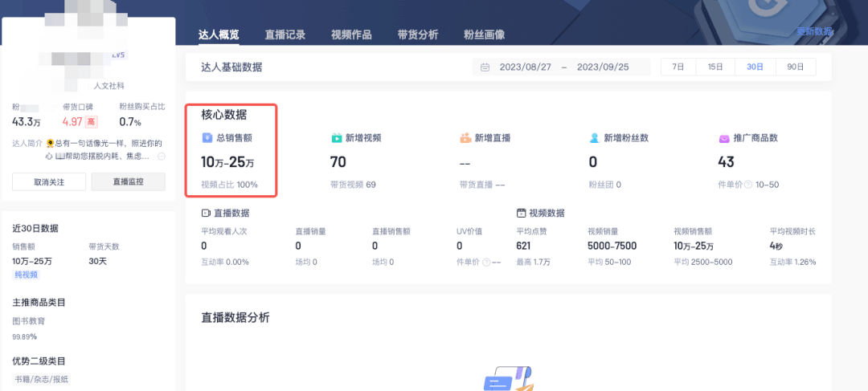Click the 带货直播 -- text
The width and height of the screenshot is (868, 391).
coord(482,185)
